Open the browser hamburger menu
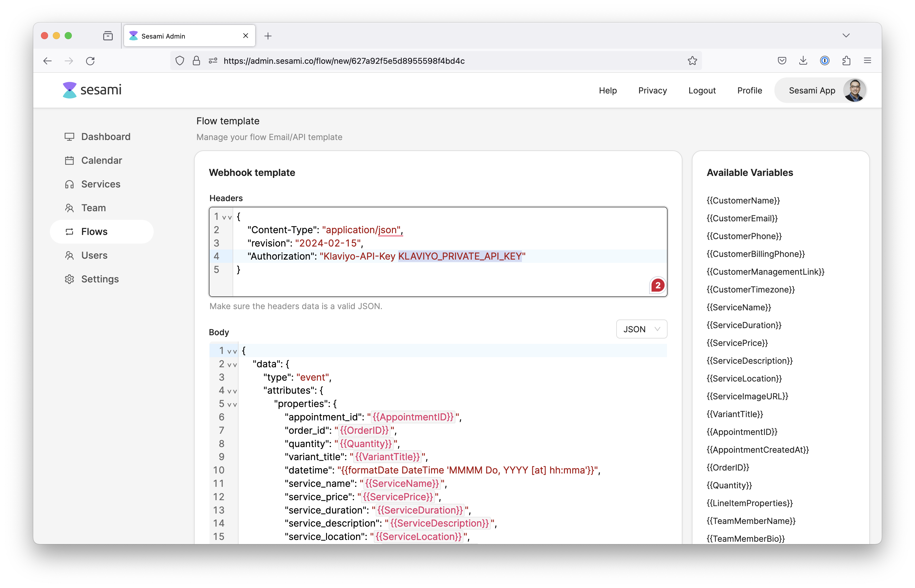915x588 pixels. click(x=867, y=60)
